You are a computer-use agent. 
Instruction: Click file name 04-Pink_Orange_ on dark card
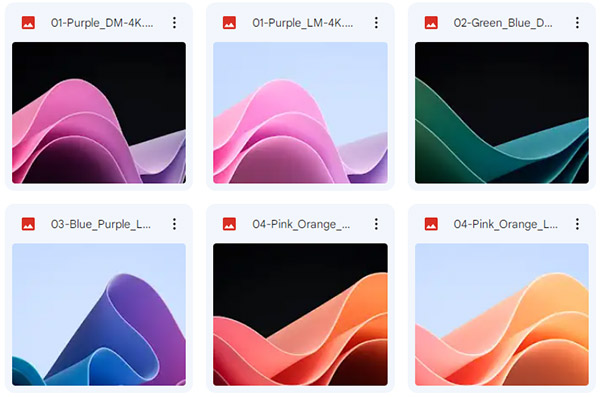coord(301,224)
